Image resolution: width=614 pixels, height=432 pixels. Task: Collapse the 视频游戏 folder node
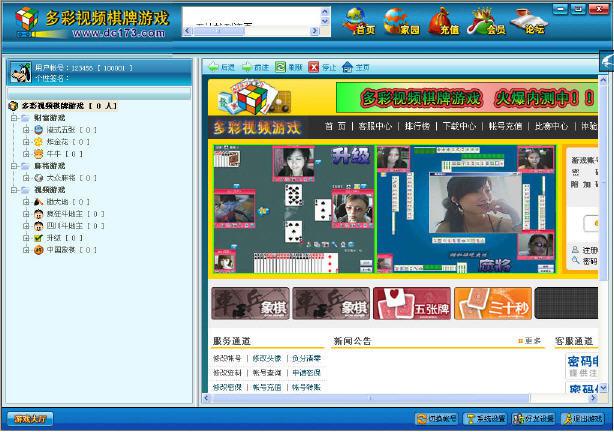coord(14,190)
